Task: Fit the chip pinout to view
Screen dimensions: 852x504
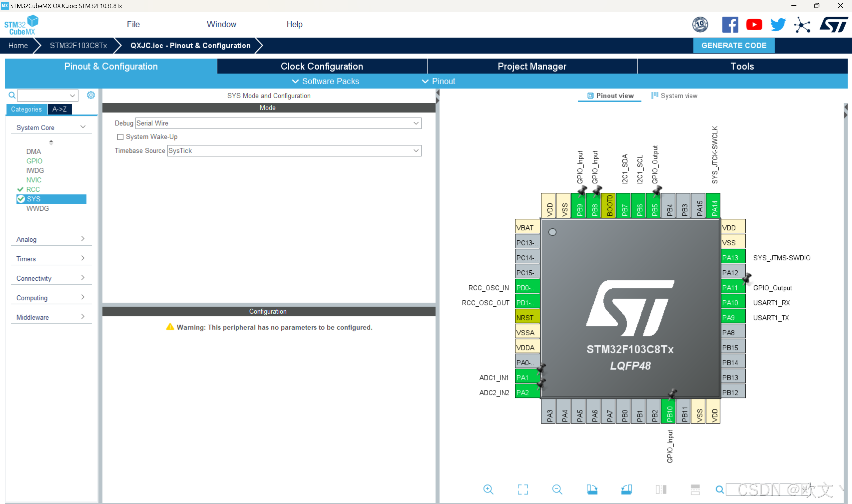Action: tap(523, 489)
